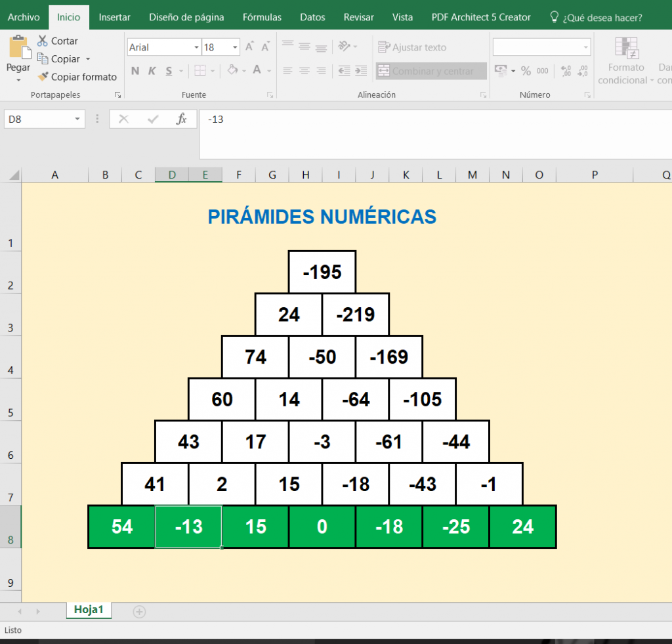Toggle bold with the N button

(135, 70)
